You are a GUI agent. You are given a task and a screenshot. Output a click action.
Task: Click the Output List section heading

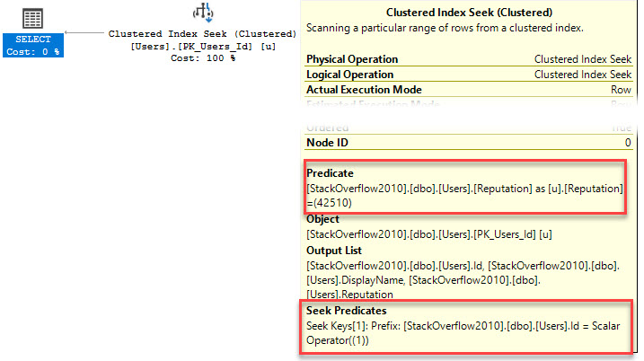[337, 250]
